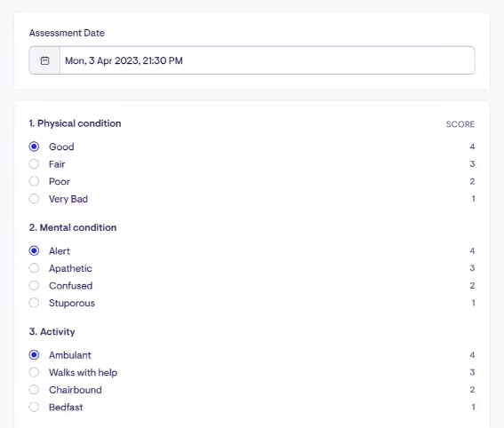Click the Chairbound option label
Viewport: 504px width, 428px height.
tap(76, 390)
